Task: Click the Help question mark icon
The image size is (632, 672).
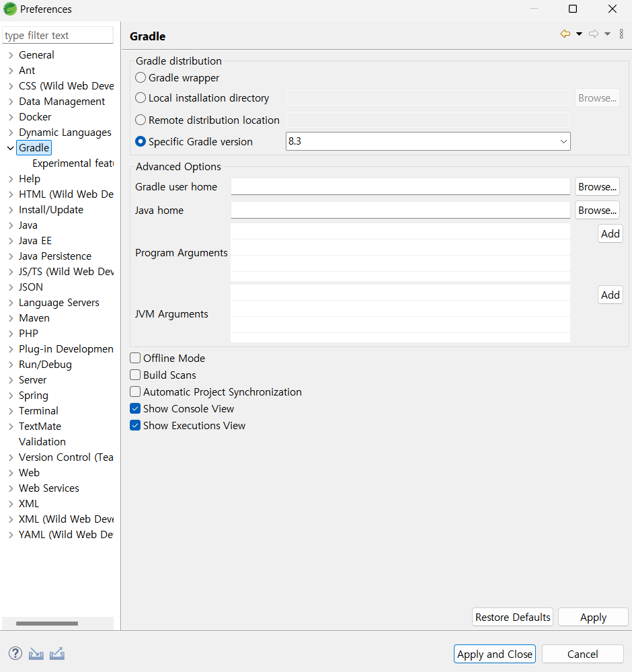Action: tap(15, 653)
